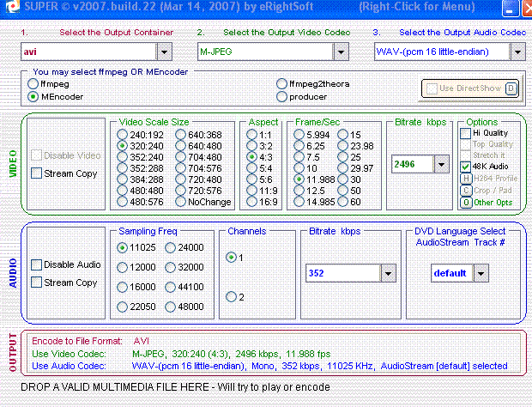This screenshot has height=407, width=532.
Task: Open the Output Container dropdown
Action: point(164,52)
